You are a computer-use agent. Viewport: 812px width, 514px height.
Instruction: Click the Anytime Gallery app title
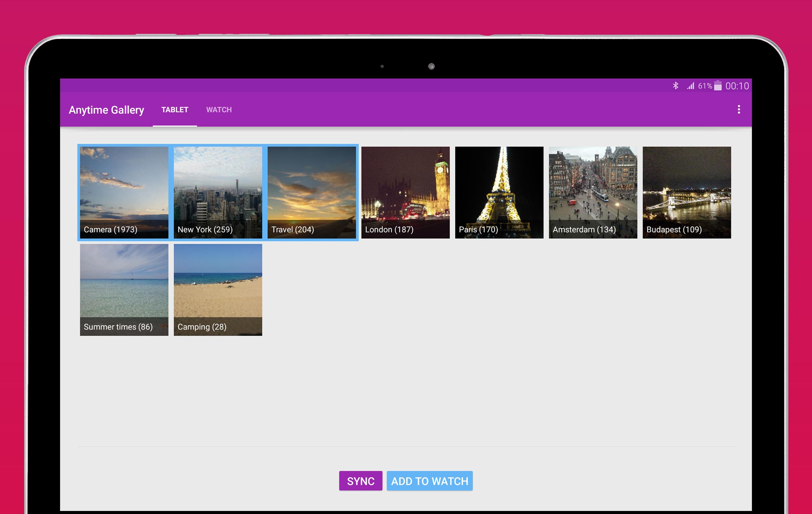(106, 110)
